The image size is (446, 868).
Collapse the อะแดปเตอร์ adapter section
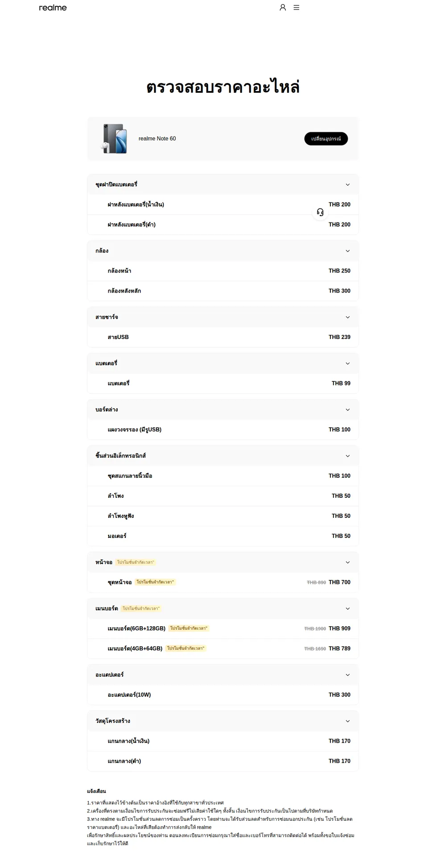coord(223,675)
